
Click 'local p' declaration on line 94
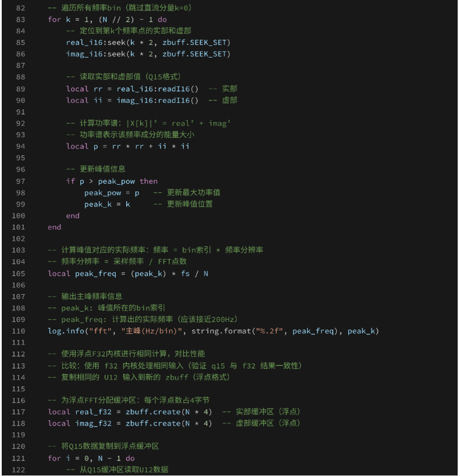pyautogui.click(x=82, y=146)
